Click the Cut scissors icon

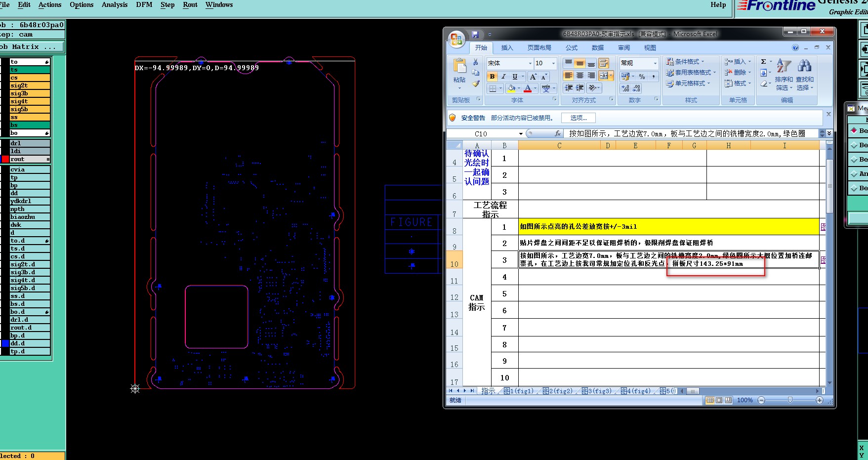point(475,62)
